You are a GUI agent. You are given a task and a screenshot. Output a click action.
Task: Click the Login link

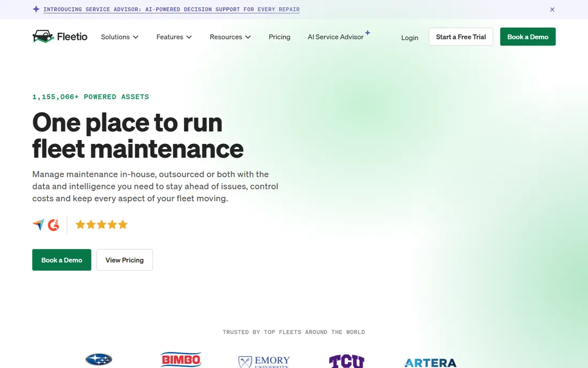pyautogui.click(x=409, y=37)
